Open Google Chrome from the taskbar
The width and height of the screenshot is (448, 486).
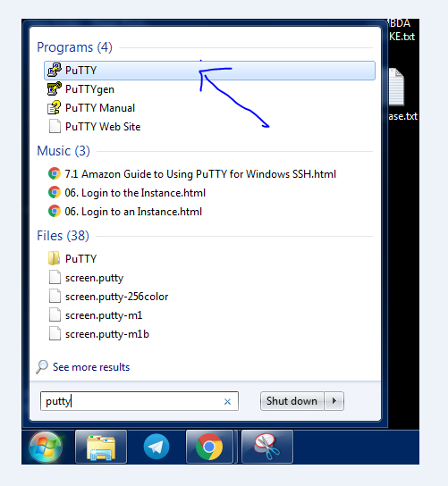[x=209, y=447]
